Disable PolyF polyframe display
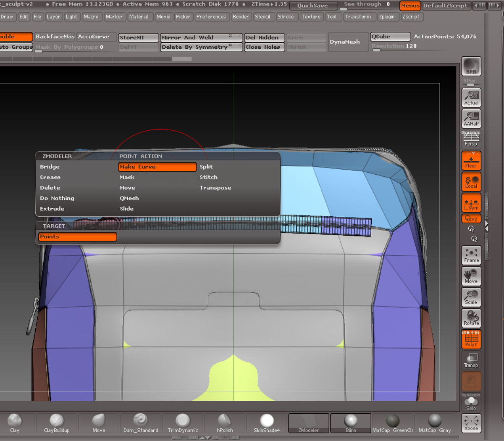The image size is (504, 441). point(471,339)
